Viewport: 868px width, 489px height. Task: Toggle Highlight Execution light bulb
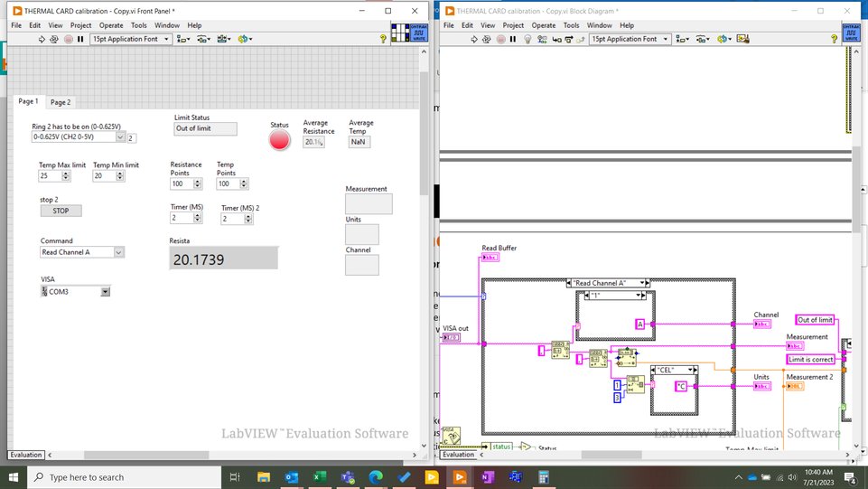click(x=527, y=40)
